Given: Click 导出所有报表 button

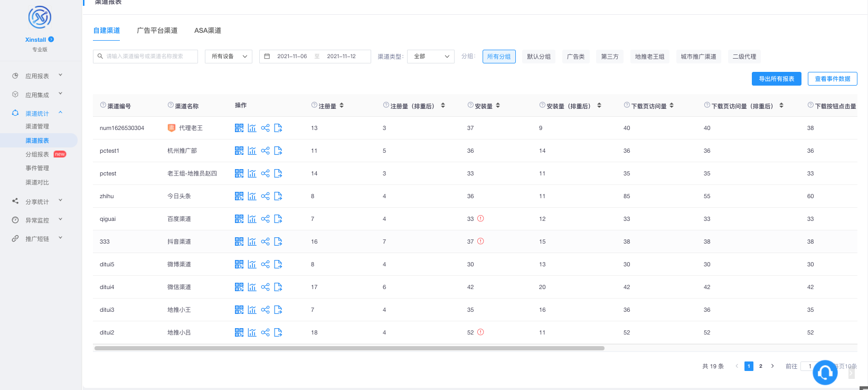Looking at the screenshot, I should tap(777, 79).
